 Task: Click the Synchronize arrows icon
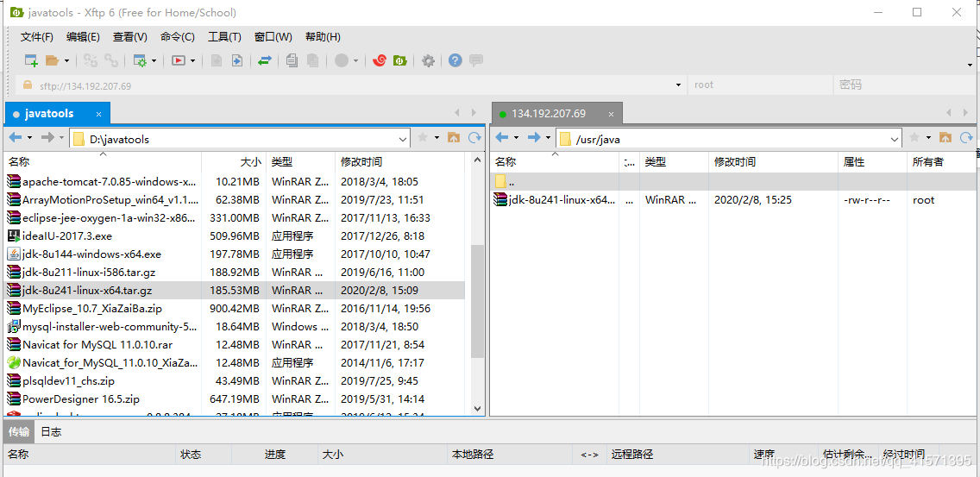point(265,60)
